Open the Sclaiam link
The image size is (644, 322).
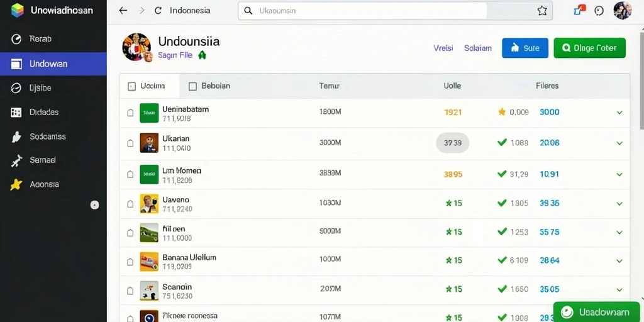click(478, 48)
